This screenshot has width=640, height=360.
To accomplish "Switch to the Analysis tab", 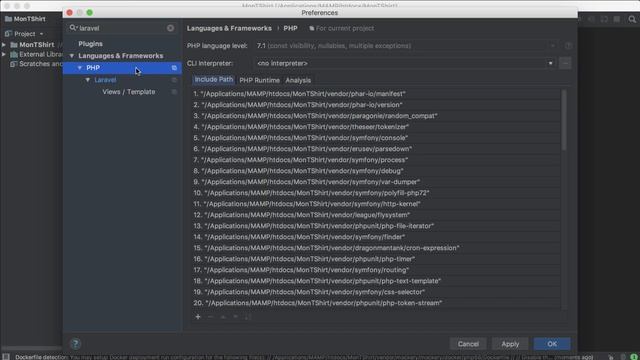I will point(298,80).
